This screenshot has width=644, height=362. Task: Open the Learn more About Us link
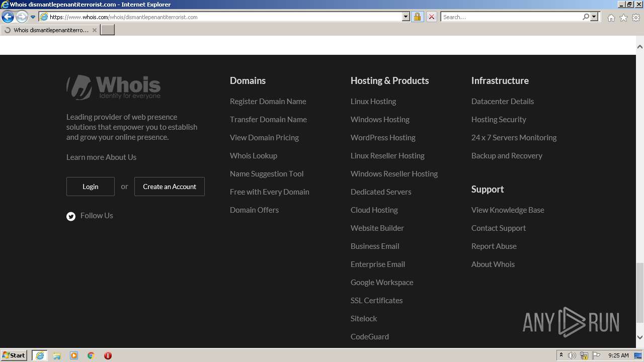(101, 157)
